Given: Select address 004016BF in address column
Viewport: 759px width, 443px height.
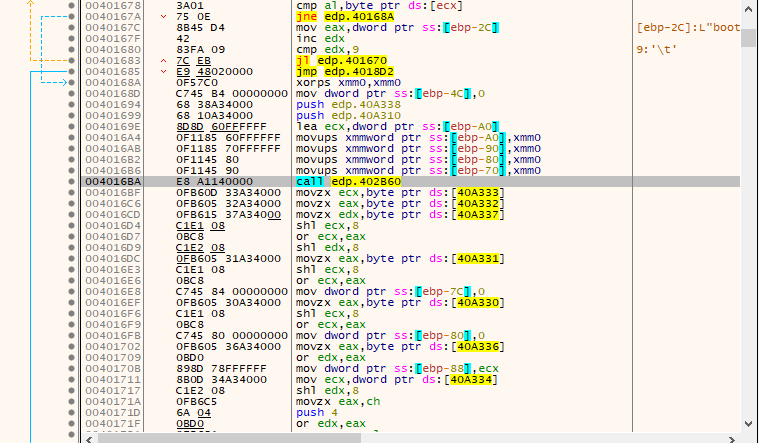Looking at the screenshot, I should 113,193.
